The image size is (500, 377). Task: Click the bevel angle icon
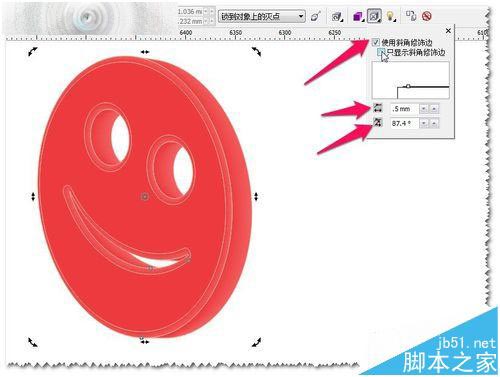coord(378,122)
